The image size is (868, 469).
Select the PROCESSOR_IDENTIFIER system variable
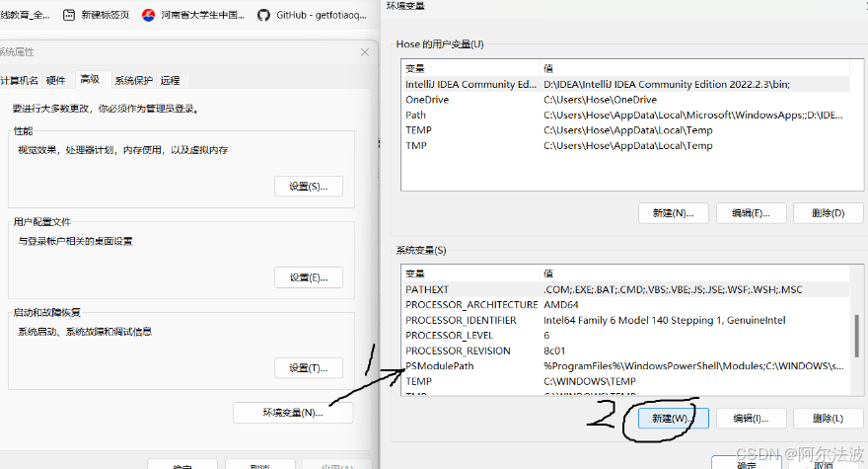pyautogui.click(x=625, y=320)
